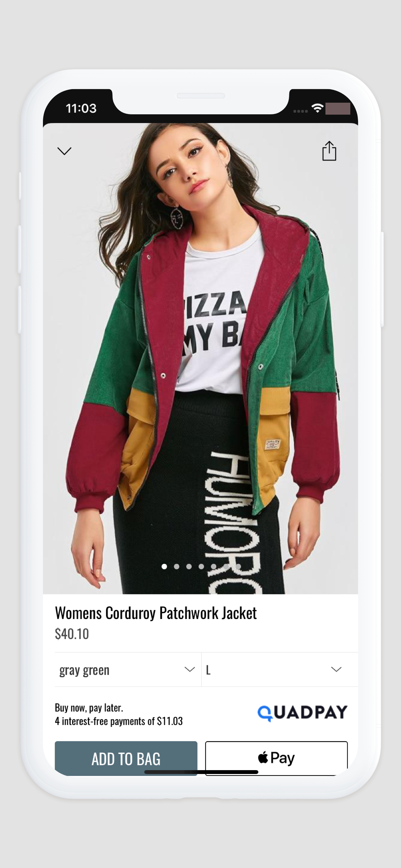401x868 pixels.
Task: Tap the QuadPay logo
Action: 302,713
